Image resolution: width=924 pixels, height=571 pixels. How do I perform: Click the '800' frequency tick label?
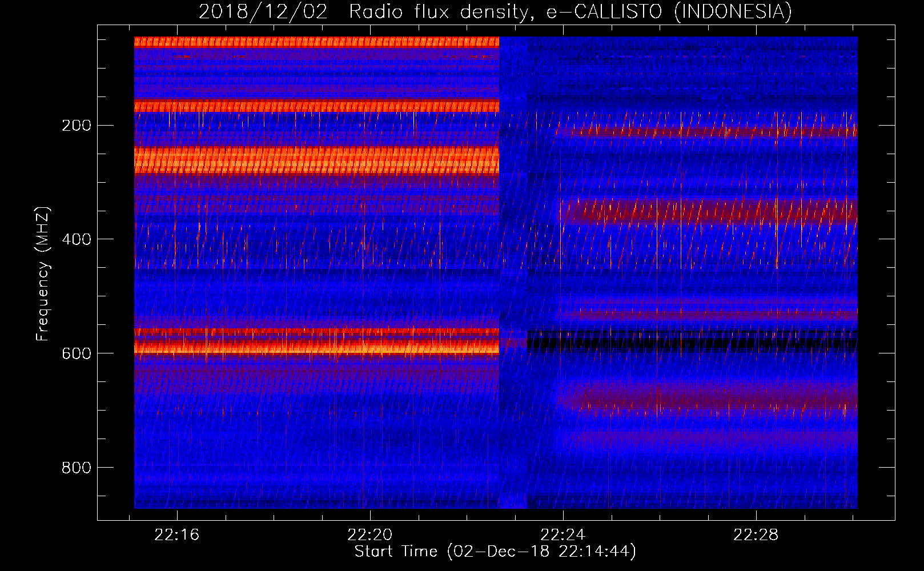(77, 468)
